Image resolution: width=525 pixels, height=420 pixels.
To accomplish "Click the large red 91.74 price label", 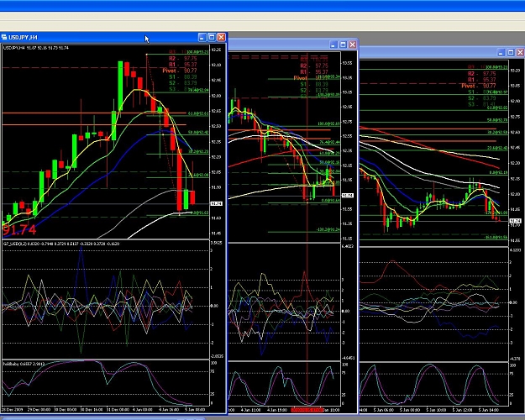I will click(x=19, y=230).
